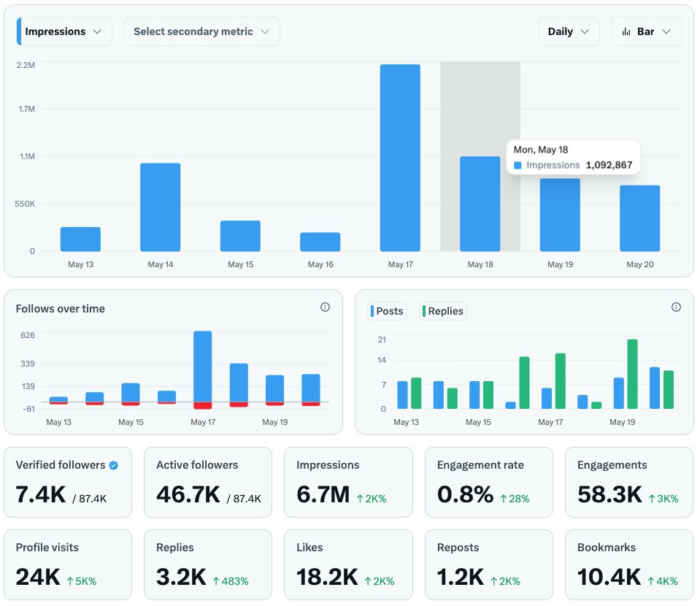Click the May 16 impressions bar
700x606 pixels.
pyautogui.click(x=320, y=242)
